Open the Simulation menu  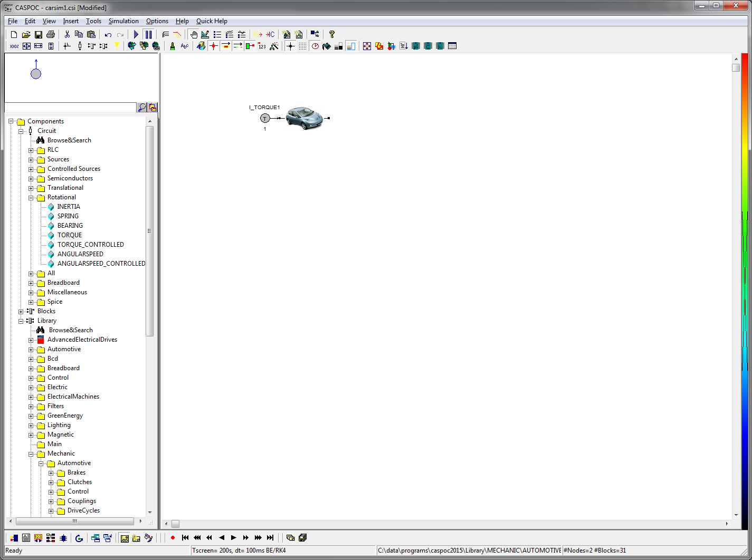click(x=123, y=21)
